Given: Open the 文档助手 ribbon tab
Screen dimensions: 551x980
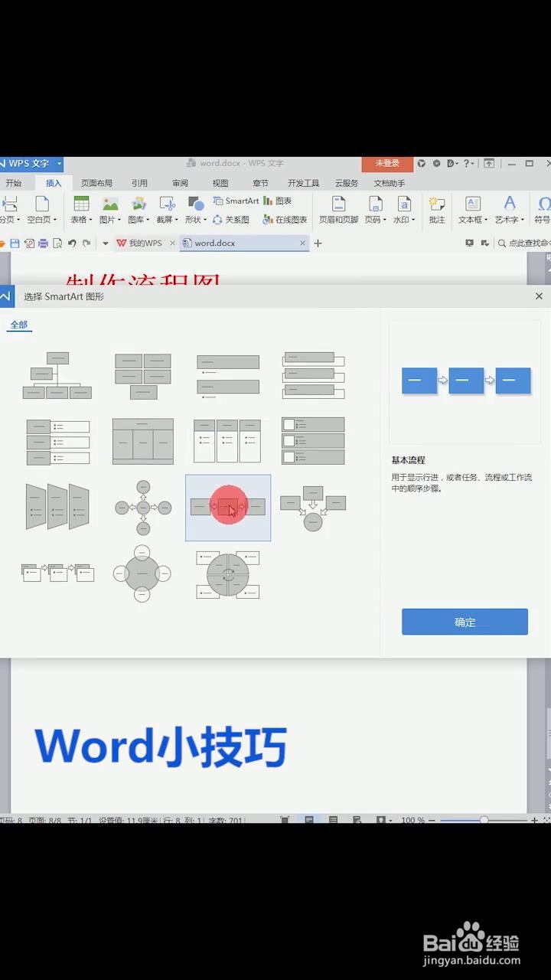Looking at the screenshot, I should [x=390, y=183].
